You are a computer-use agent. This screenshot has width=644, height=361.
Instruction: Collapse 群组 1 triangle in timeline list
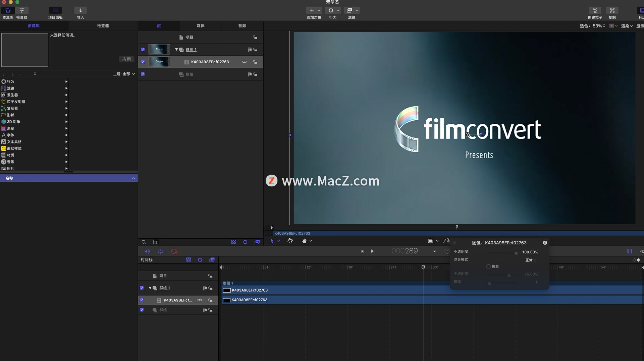pyautogui.click(x=150, y=288)
